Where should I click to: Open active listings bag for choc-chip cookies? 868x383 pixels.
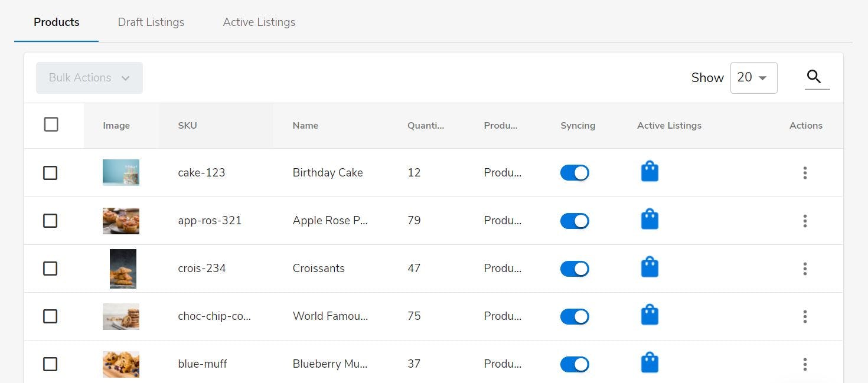coord(650,315)
